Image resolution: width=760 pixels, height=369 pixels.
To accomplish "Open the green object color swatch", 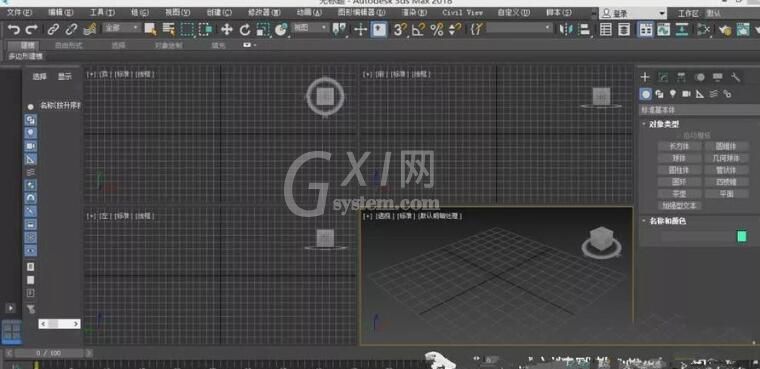I will coord(742,237).
